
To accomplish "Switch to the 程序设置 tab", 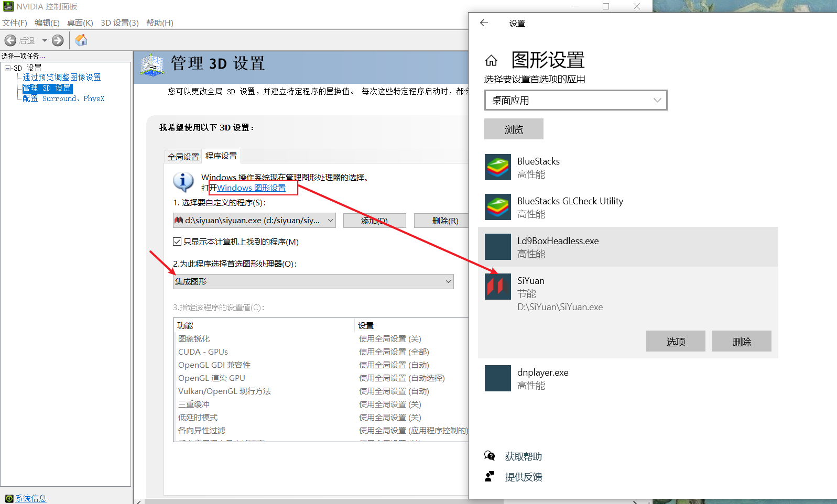I will click(x=221, y=156).
